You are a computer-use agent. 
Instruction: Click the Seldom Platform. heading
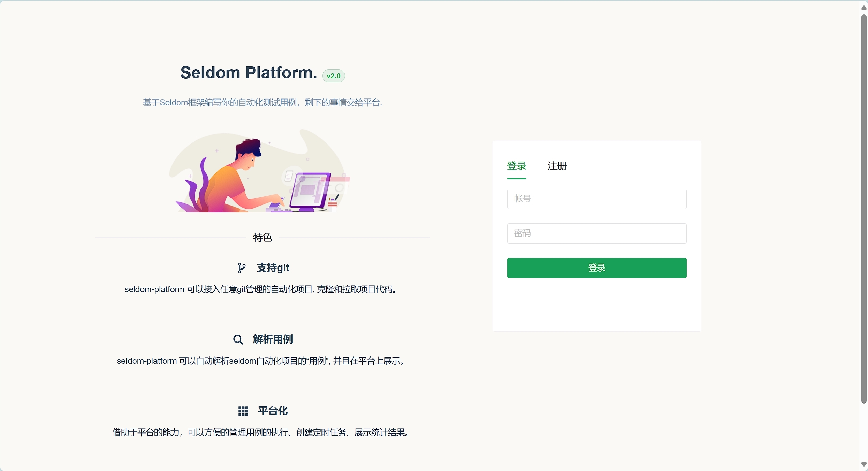click(249, 73)
